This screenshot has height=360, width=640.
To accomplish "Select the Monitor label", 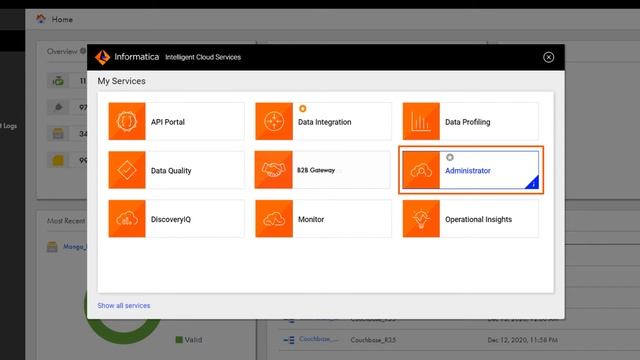I will (311, 219).
